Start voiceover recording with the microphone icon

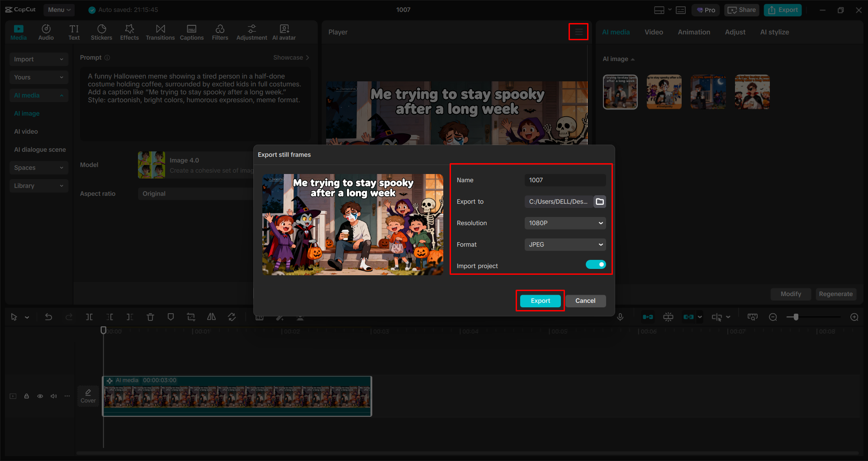coord(620,317)
